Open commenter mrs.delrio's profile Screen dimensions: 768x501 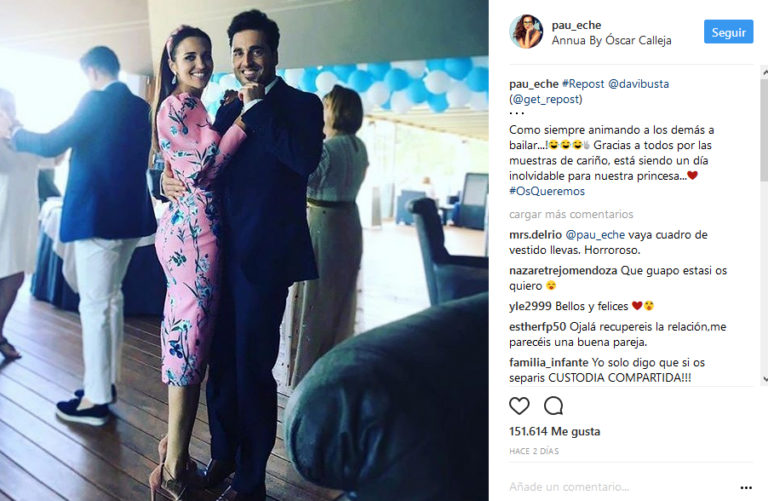coord(535,235)
